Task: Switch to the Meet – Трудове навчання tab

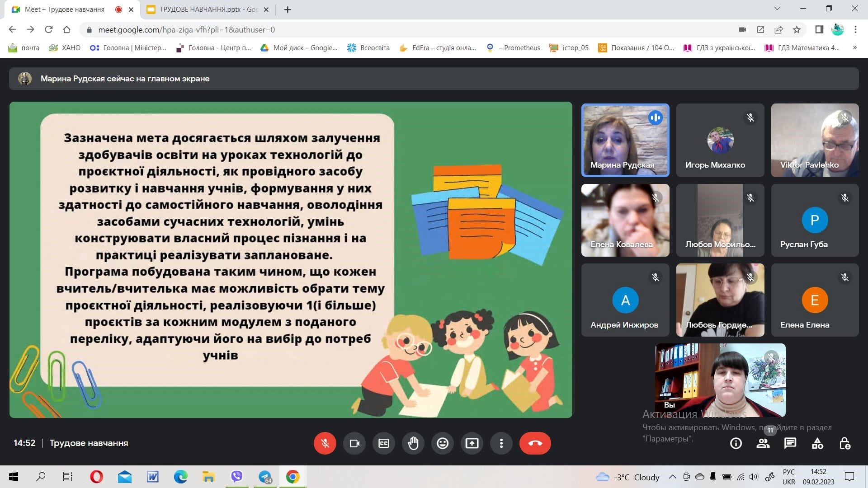Action: point(64,9)
